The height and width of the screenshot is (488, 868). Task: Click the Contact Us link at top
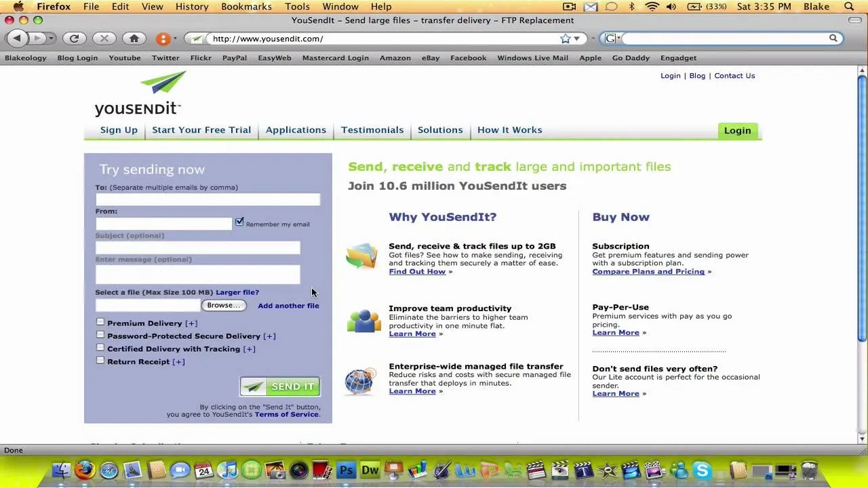coord(734,76)
